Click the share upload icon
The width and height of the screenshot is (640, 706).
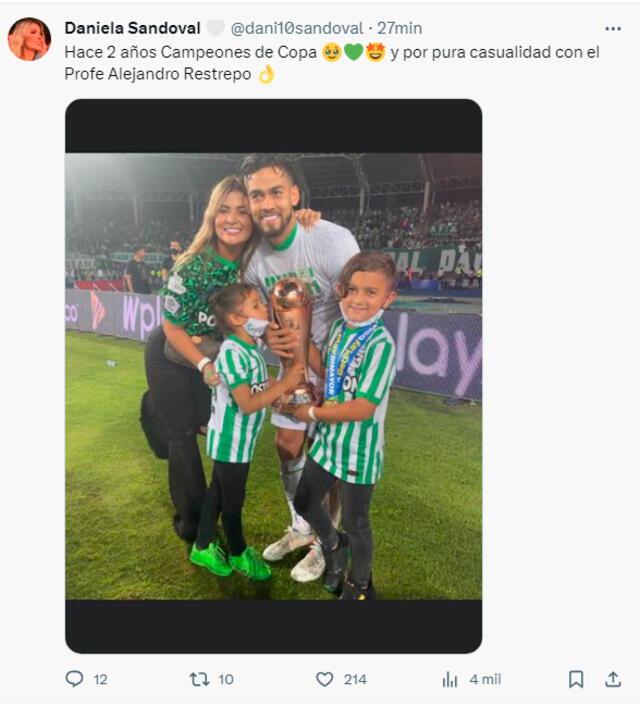(613, 679)
